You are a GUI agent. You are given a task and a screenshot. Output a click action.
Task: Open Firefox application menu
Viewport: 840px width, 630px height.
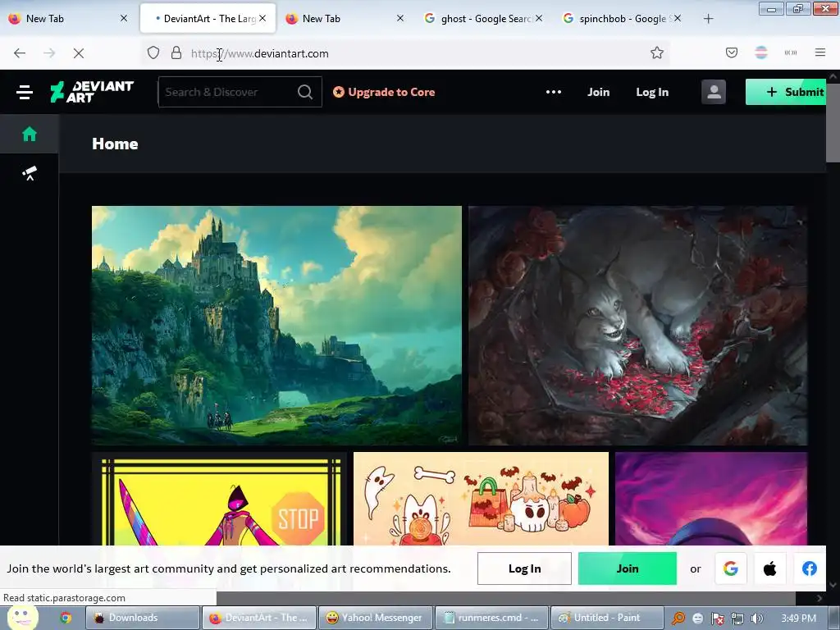(819, 52)
